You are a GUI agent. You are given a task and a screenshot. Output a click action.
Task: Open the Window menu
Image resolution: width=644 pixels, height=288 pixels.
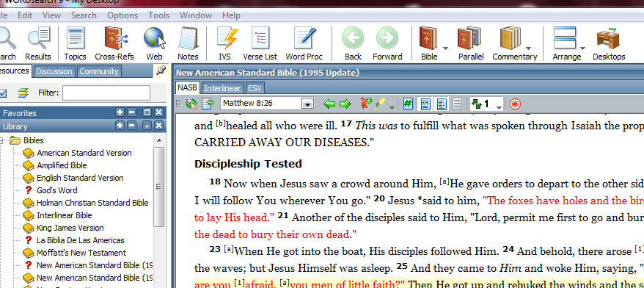tap(196, 15)
